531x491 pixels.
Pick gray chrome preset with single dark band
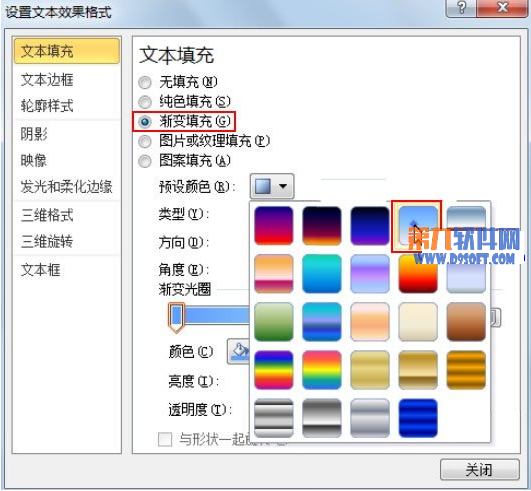point(322,418)
